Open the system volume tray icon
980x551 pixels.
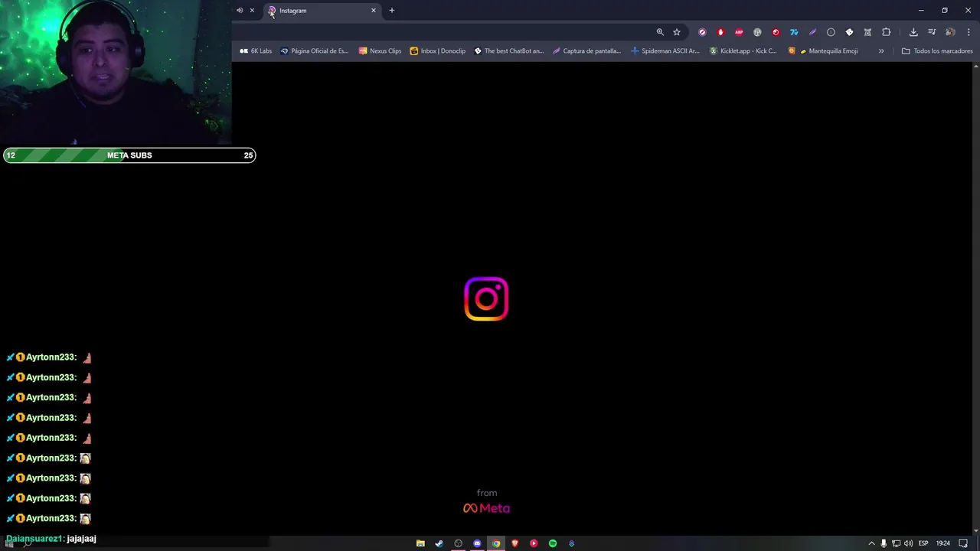tap(908, 543)
